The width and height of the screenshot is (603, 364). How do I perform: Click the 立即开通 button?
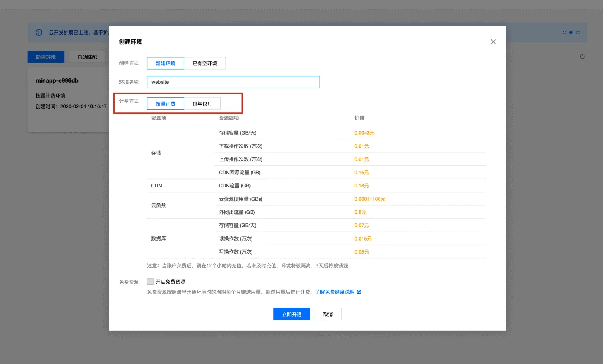[x=292, y=314]
